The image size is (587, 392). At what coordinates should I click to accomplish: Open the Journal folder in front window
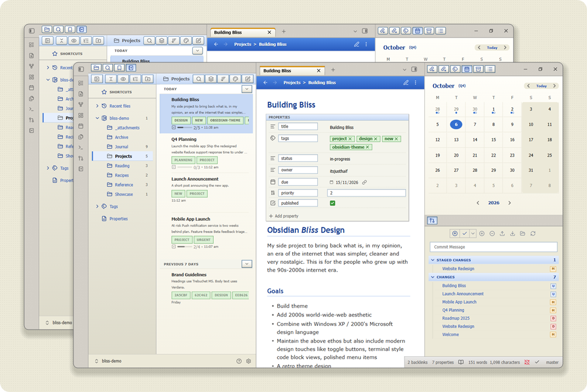pos(121,147)
